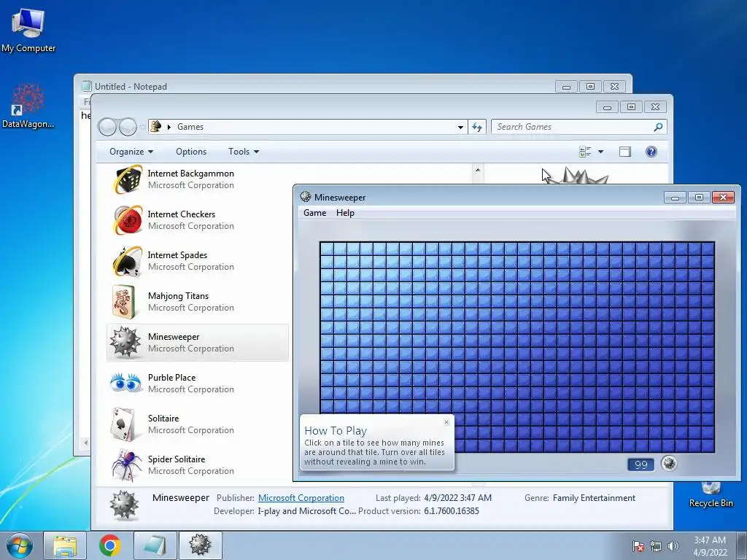This screenshot has height=560, width=747.
Task: Click the network tray icon
Action: coord(656,546)
